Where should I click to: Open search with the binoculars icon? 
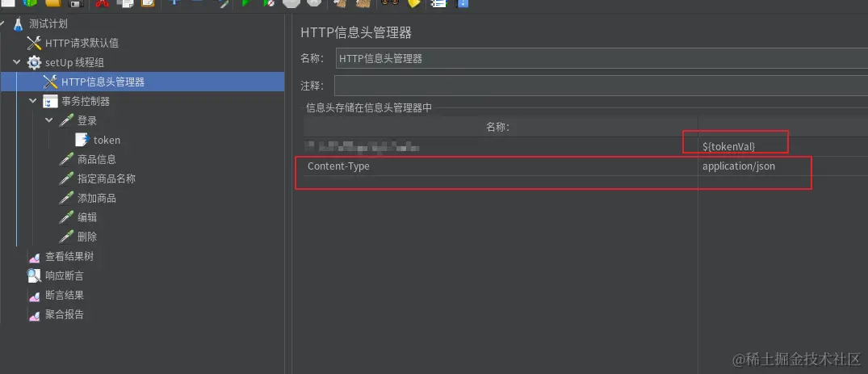coord(389,2)
